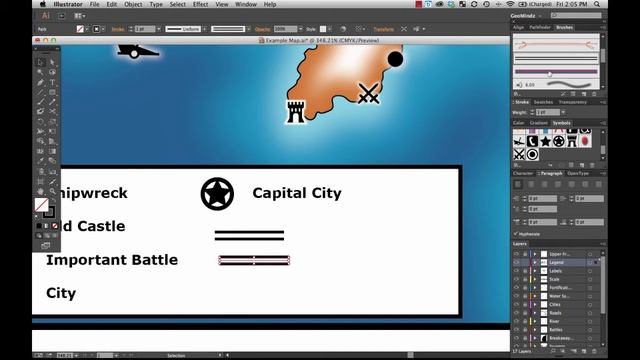This screenshot has width=640, height=360.
Task: Hide the Battles layer
Action: click(516, 330)
